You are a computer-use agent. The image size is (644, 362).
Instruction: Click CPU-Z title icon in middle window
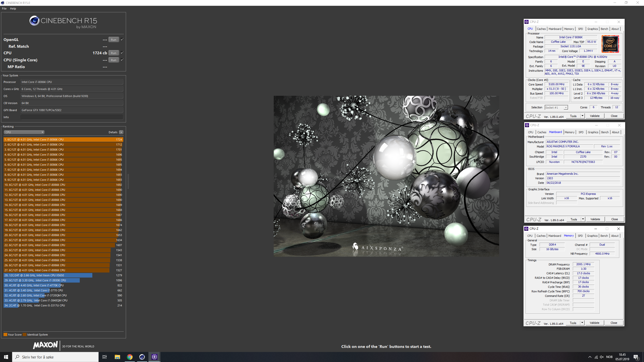click(527, 125)
